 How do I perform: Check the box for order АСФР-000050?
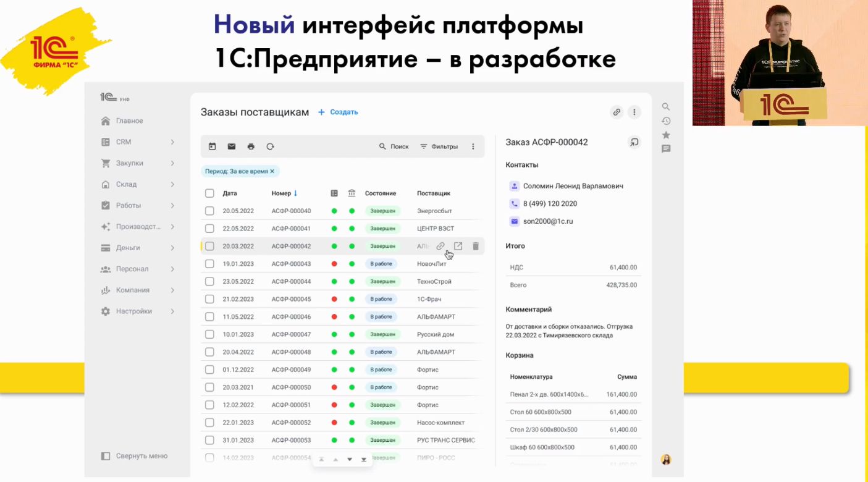(209, 387)
